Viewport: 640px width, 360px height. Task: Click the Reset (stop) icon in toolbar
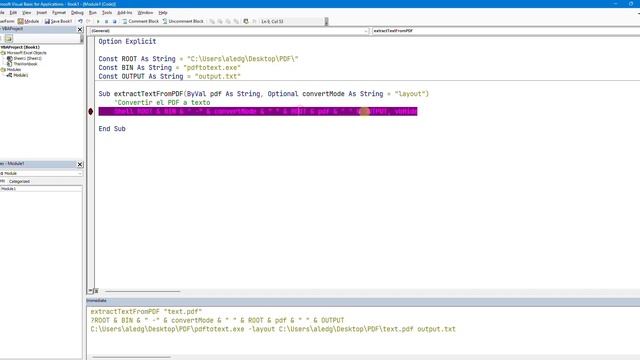pos(114,21)
